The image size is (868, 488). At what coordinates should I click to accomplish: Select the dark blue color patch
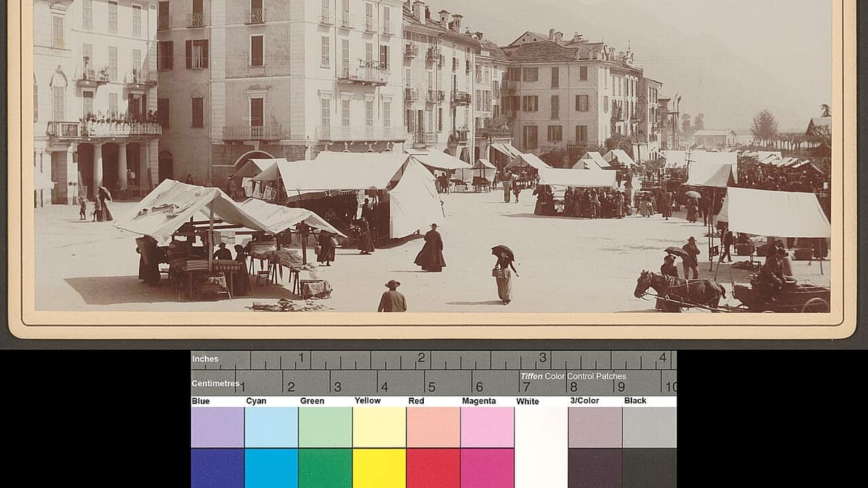tap(217, 468)
